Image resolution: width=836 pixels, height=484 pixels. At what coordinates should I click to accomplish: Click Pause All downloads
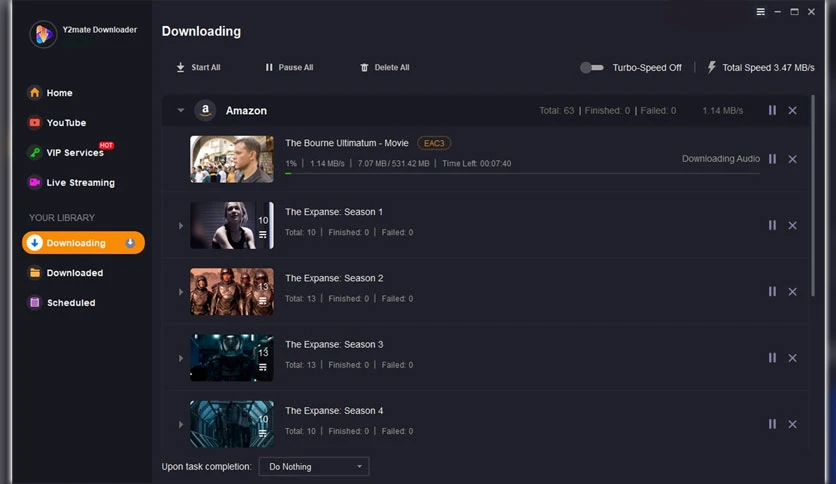click(x=289, y=68)
